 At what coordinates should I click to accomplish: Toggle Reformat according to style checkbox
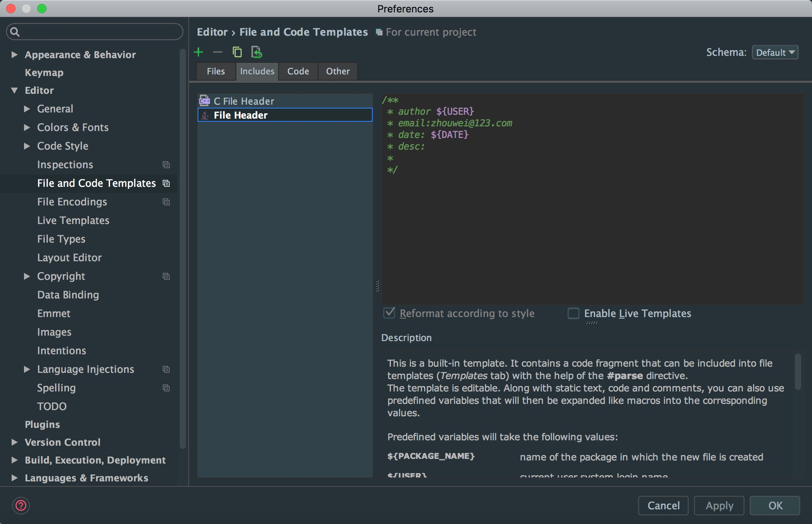pyautogui.click(x=389, y=313)
